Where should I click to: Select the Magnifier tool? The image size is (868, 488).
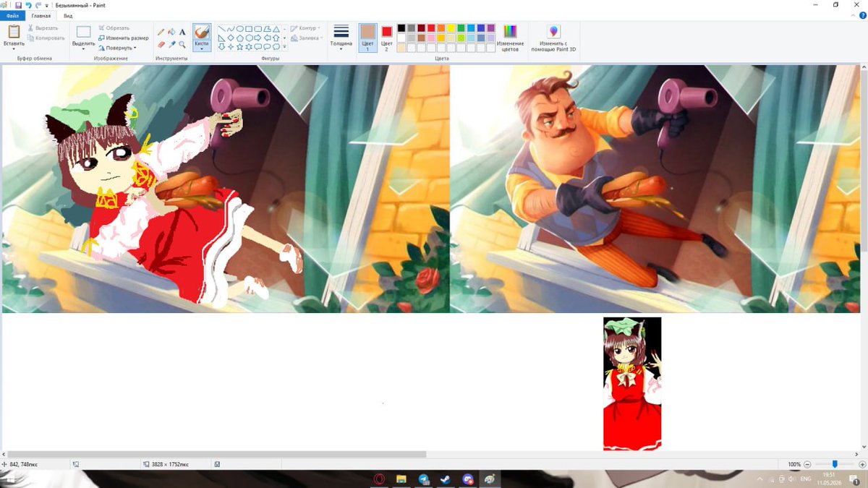pyautogui.click(x=182, y=44)
